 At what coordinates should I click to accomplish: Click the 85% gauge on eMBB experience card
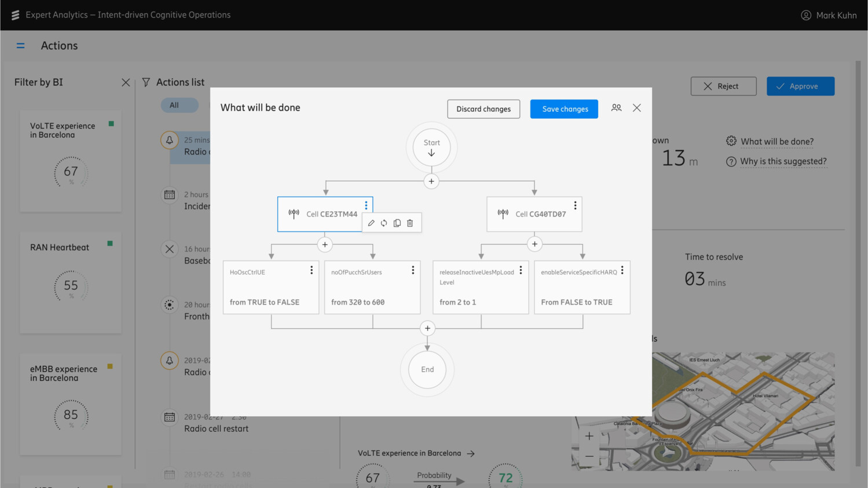click(70, 416)
